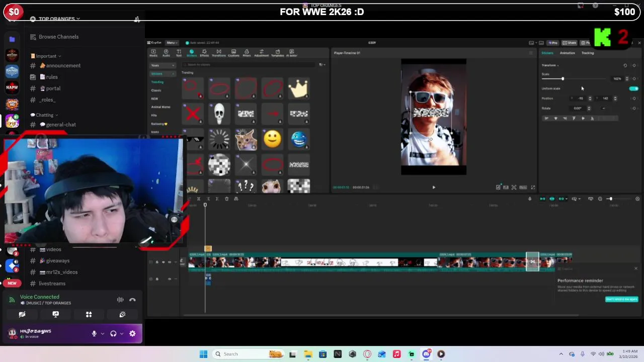Image resolution: width=644 pixels, height=362 pixels.
Task: Add the cat meme sticker
Action: point(246,139)
